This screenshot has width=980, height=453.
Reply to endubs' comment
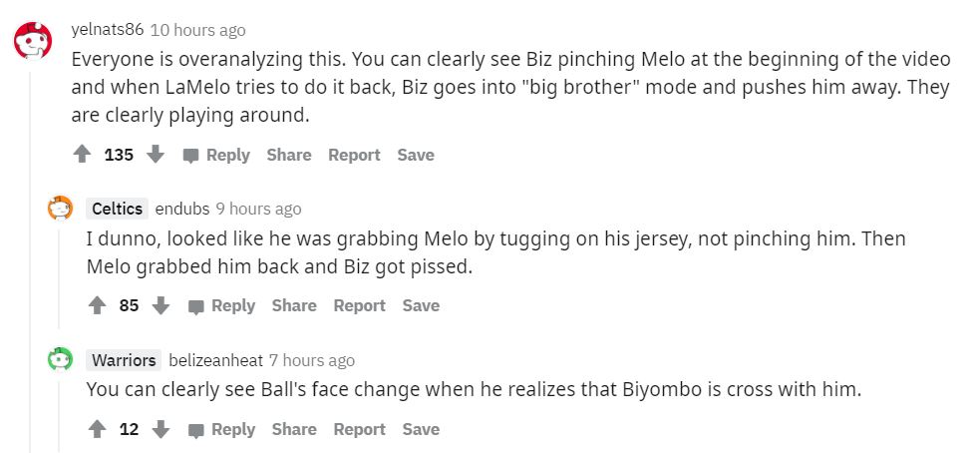coord(222,306)
